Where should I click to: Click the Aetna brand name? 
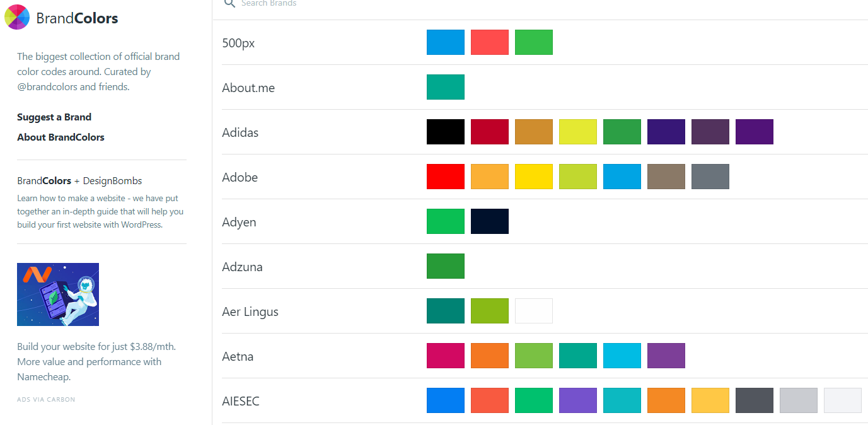[238, 356]
